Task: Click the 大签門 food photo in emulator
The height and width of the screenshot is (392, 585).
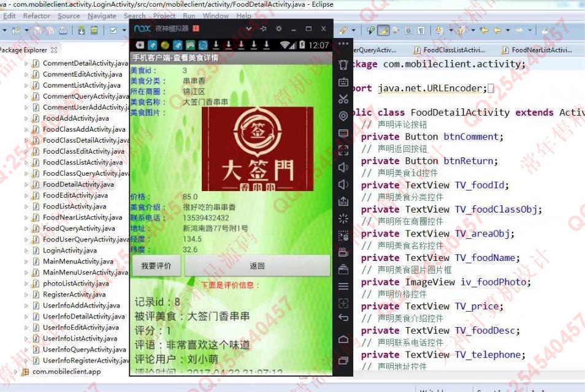Action: (x=258, y=149)
